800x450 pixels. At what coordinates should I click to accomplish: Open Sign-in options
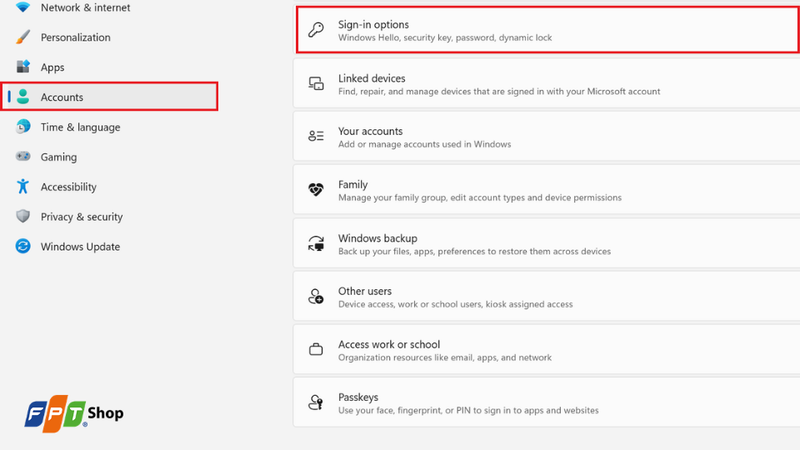547,30
